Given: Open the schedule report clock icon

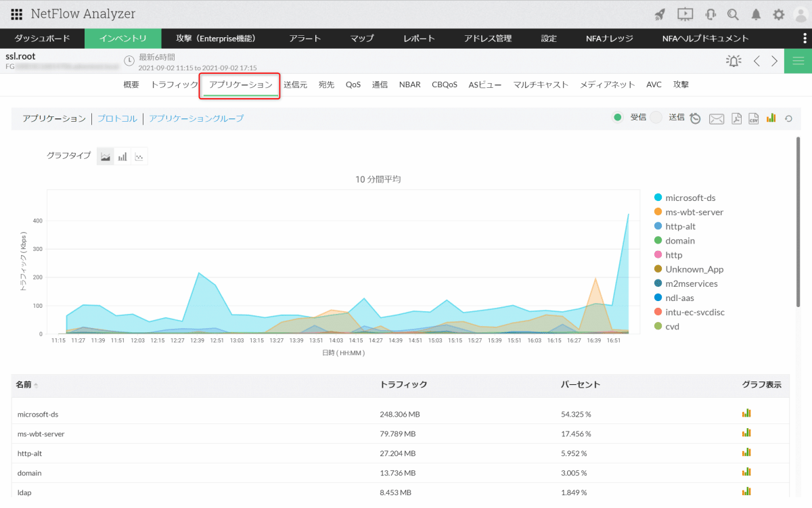Looking at the screenshot, I should click(695, 119).
